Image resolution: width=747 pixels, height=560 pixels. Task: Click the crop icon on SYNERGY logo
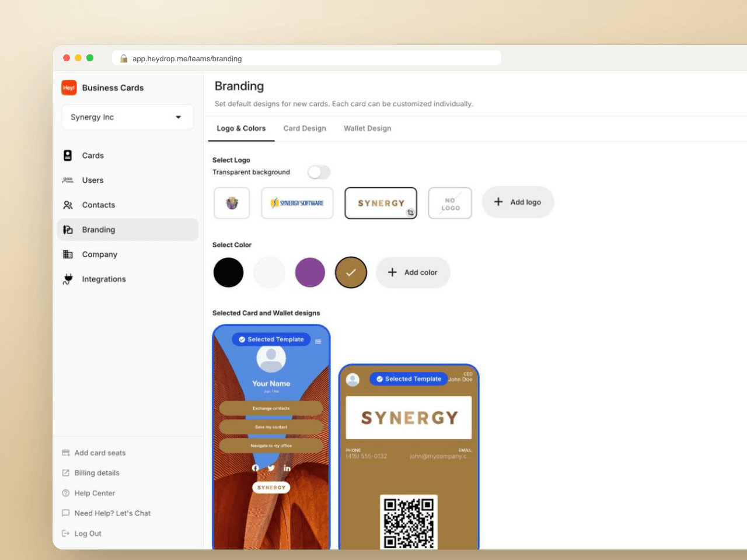[x=410, y=212]
